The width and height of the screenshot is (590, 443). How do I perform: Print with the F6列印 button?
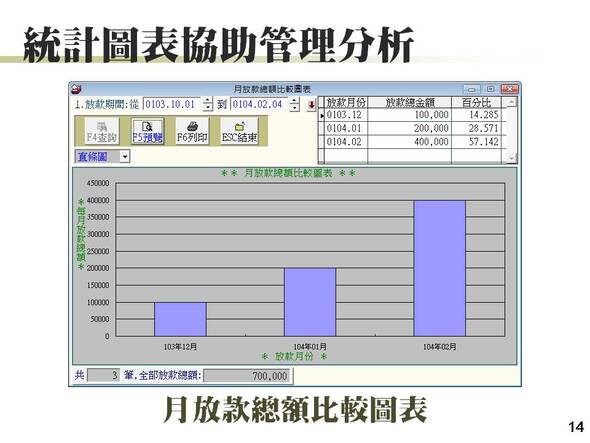coord(192,131)
